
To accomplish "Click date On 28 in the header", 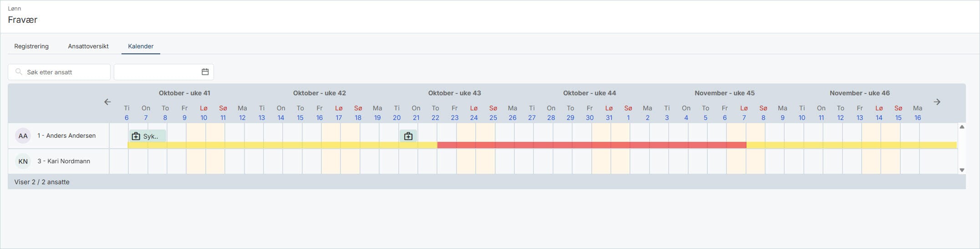I will pos(551,113).
